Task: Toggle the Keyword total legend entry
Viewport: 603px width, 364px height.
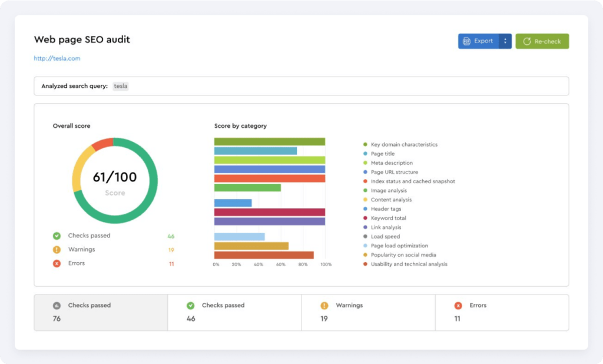Action: (388, 218)
